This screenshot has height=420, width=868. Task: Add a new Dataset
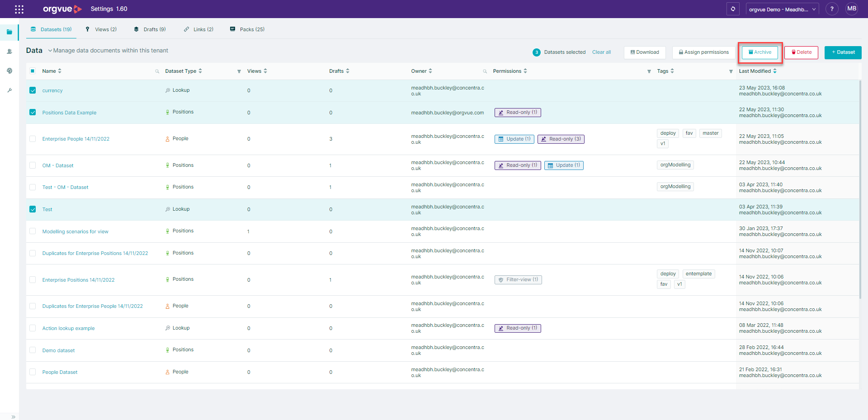tap(843, 52)
